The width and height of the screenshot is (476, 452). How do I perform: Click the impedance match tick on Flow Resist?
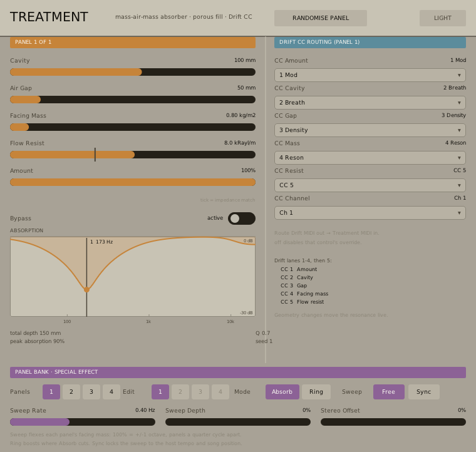(x=95, y=155)
